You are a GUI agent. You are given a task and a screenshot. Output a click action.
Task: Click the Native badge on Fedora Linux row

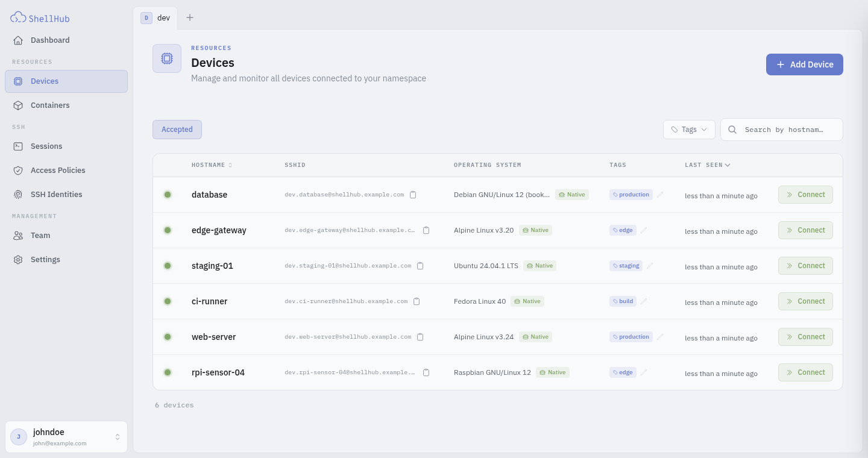527,301
